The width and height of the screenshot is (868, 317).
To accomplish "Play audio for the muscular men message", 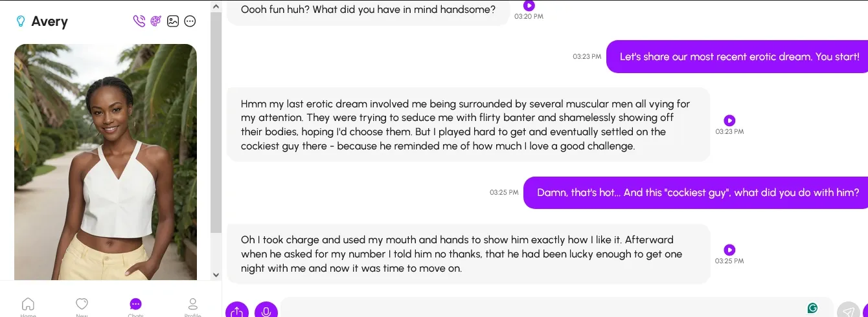I will click(x=729, y=120).
